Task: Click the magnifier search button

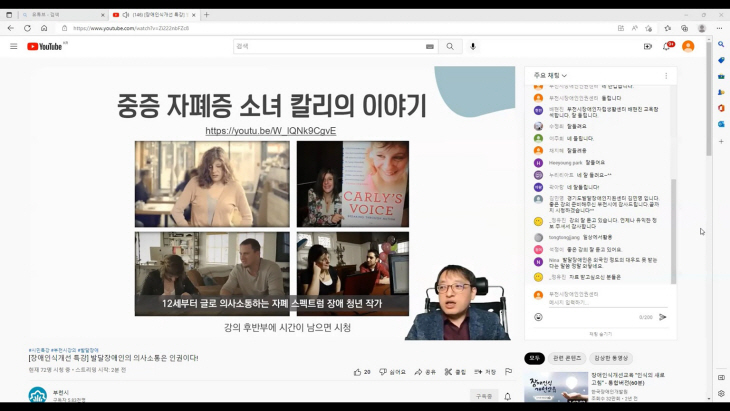Action: pyautogui.click(x=450, y=47)
